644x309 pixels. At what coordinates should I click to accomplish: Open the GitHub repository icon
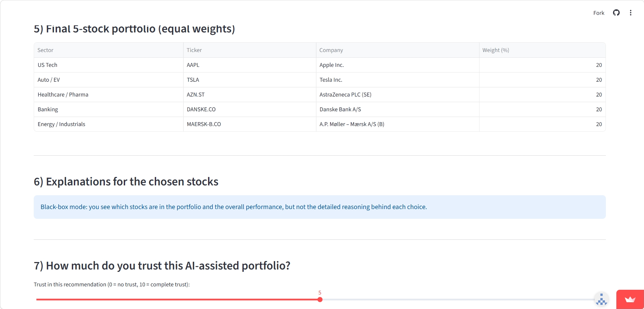pos(616,13)
